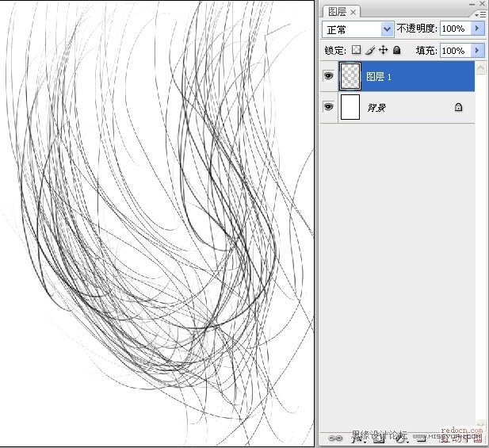Screen dimensions: 489x448
Task: Hide the 背景 layer using its eye icon
Action: click(x=328, y=107)
